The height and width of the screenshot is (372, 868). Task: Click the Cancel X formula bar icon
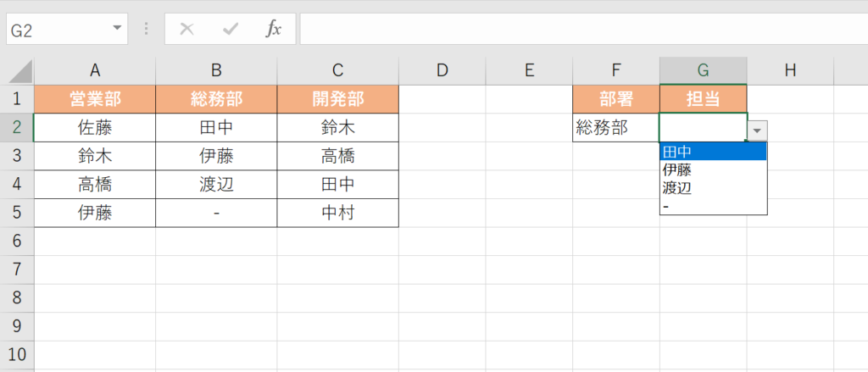tap(187, 29)
